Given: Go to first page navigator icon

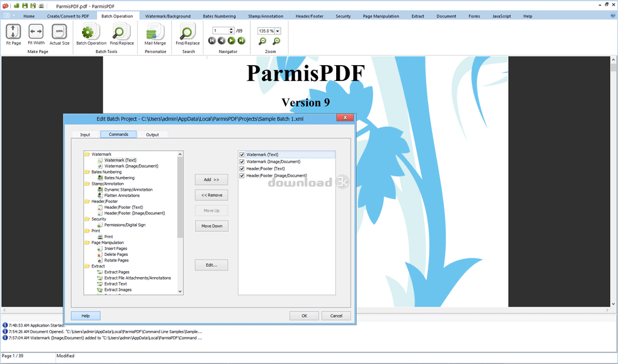Looking at the screenshot, I should pos(212,40).
